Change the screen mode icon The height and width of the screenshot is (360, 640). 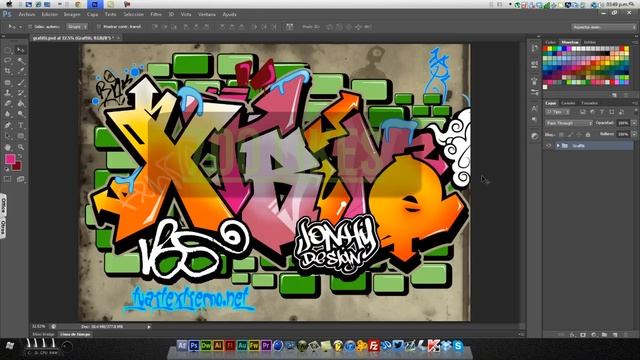click(x=20, y=179)
